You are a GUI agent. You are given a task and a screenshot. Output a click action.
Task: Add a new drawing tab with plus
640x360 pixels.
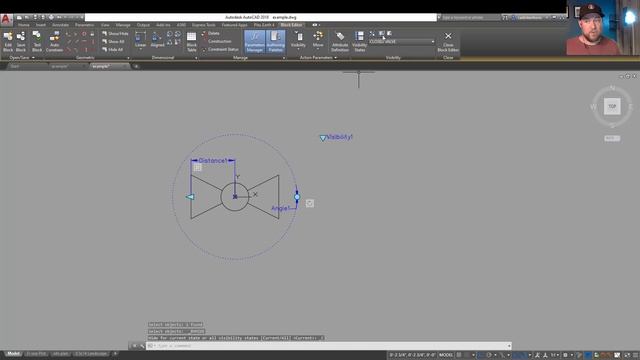136,66
